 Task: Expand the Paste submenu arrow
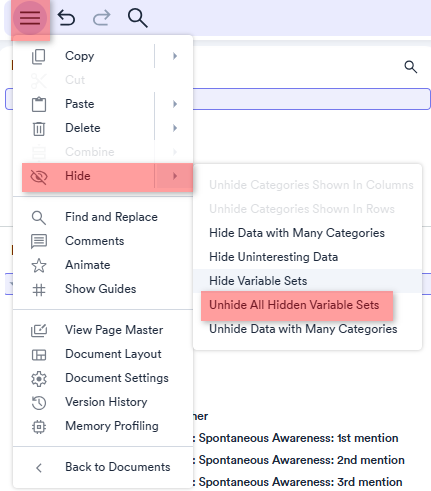[175, 104]
